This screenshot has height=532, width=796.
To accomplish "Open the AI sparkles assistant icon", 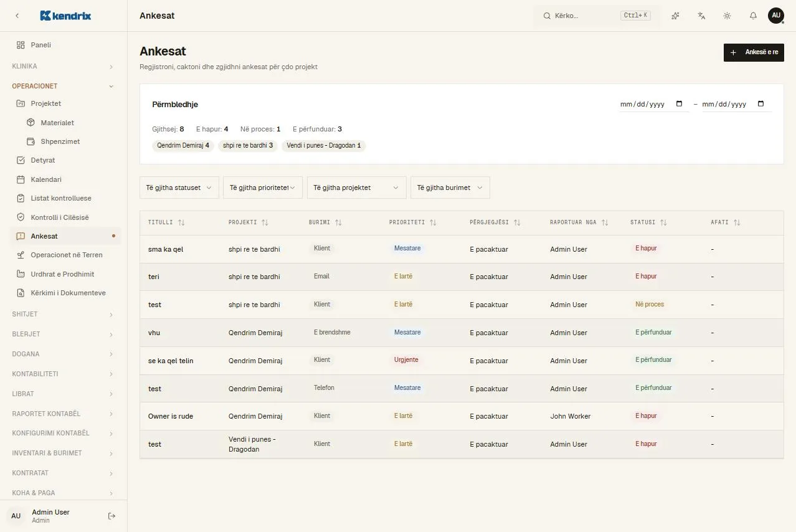I will [x=675, y=16].
